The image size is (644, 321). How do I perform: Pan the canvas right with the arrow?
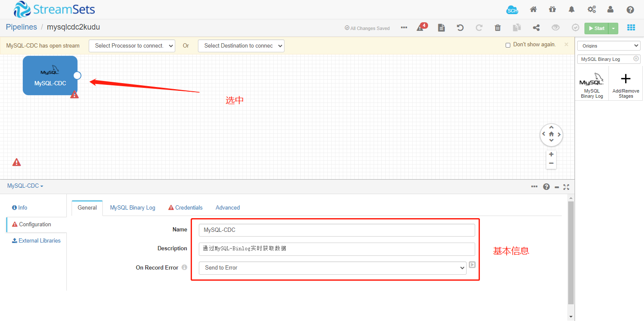(559, 134)
